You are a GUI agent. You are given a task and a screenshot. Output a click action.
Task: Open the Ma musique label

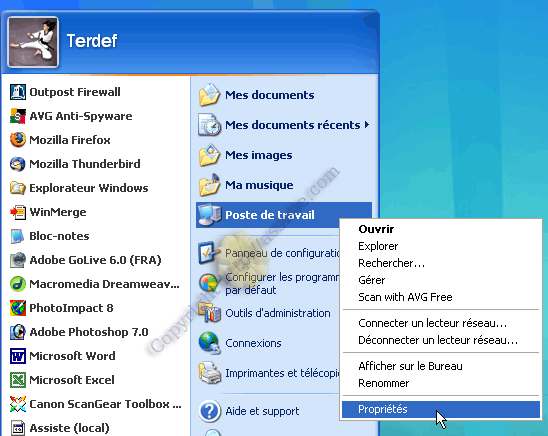tap(259, 185)
